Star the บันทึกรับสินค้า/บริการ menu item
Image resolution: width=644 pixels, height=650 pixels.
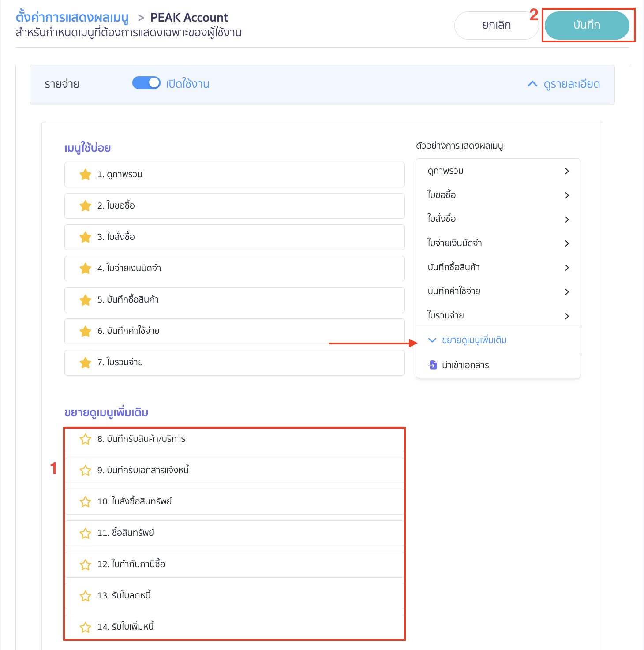click(86, 439)
